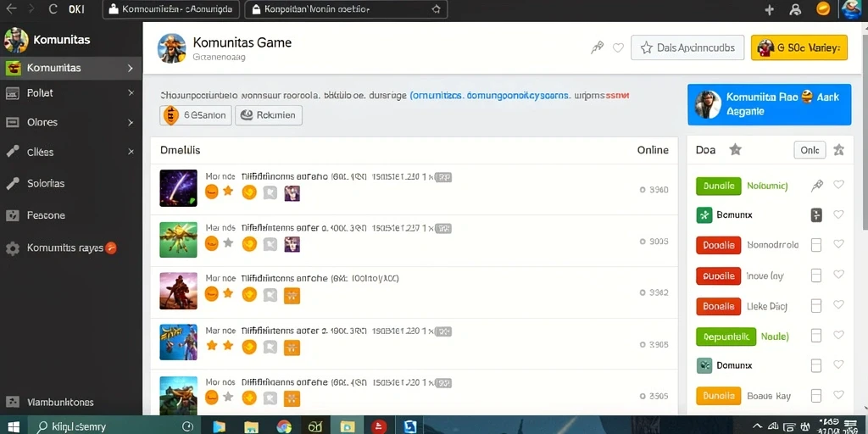The height and width of the screenshot is (434, 868).
Task: Click the yellow Soc Variey button
Action: 799,48
